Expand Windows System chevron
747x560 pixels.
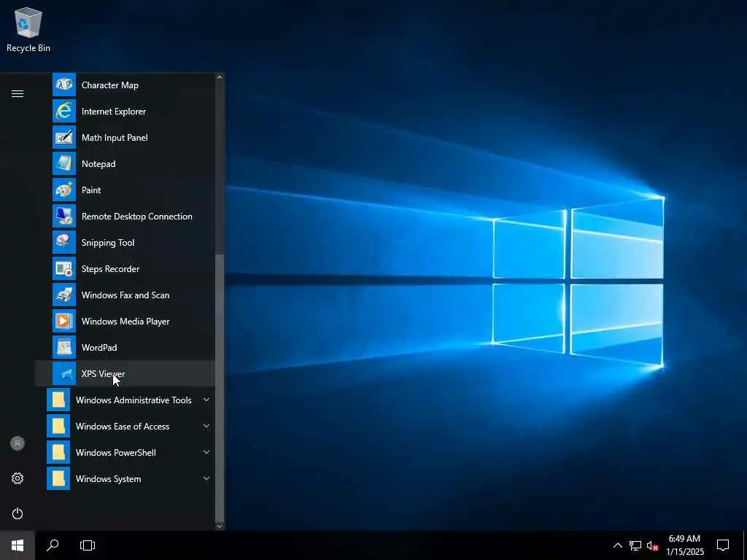point(206,478)
